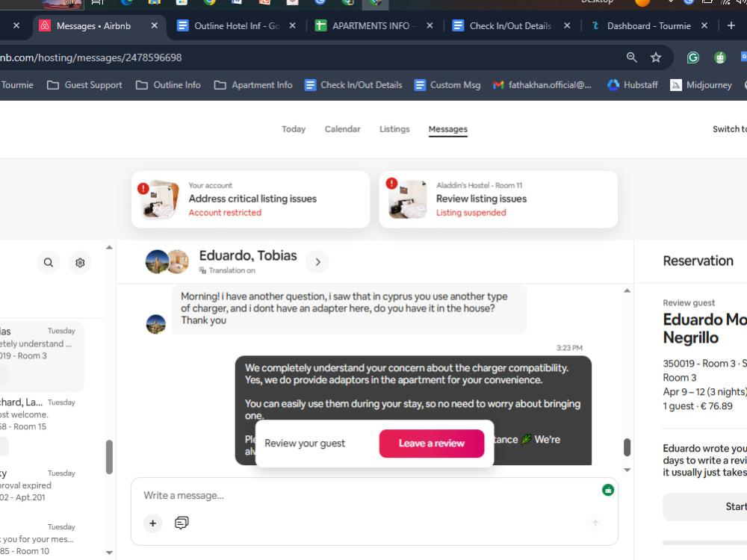747x560 pixels.
Task: Open Outline Info bookmark folder
Action: click(168, 85)
